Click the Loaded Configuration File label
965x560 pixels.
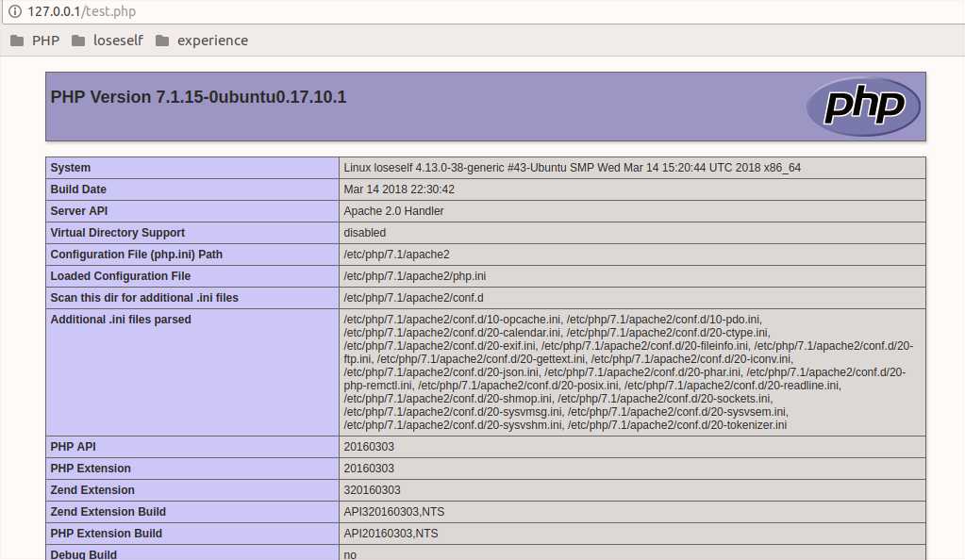click(x=120, y=275)
